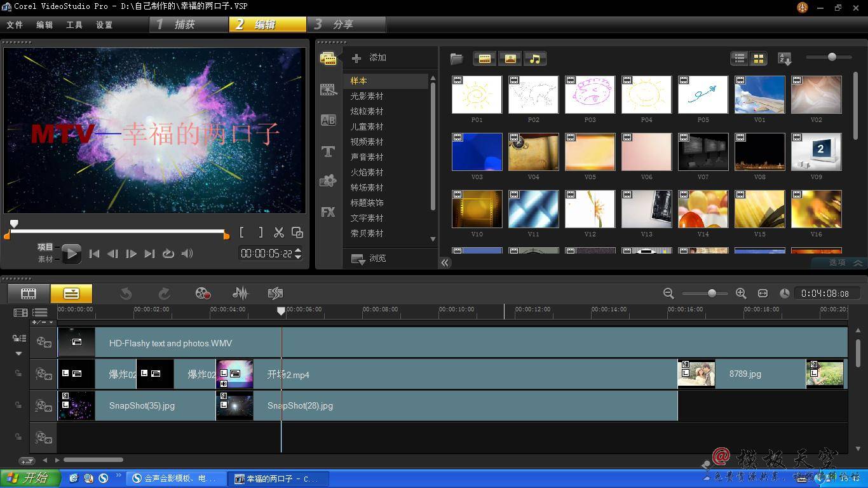Click the mark-in bracket icon
This screenshot has height=488, width=868.
[x=242, y=233]
